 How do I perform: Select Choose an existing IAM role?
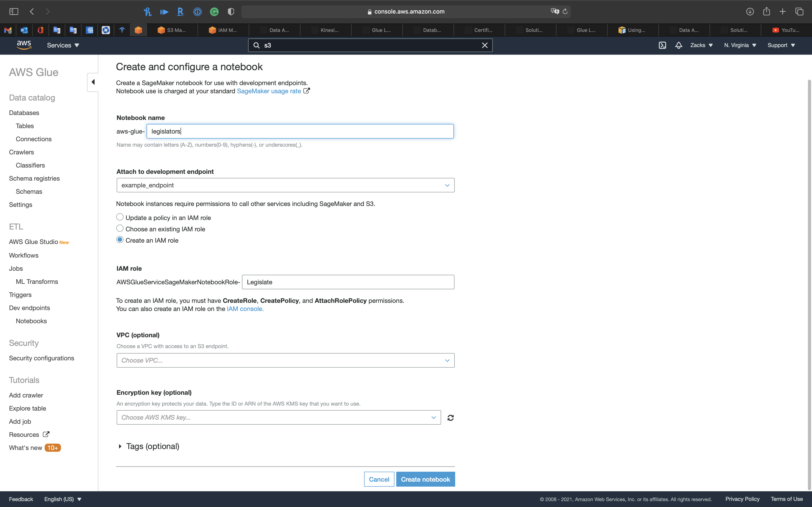[120, 229]
